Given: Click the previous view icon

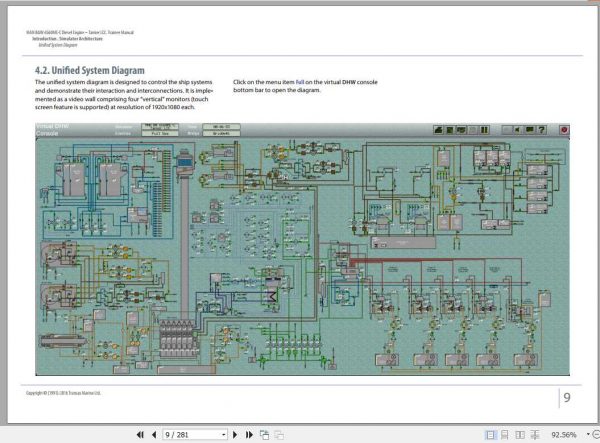Looking at the screenshot, I should click(x=264, y=435).
